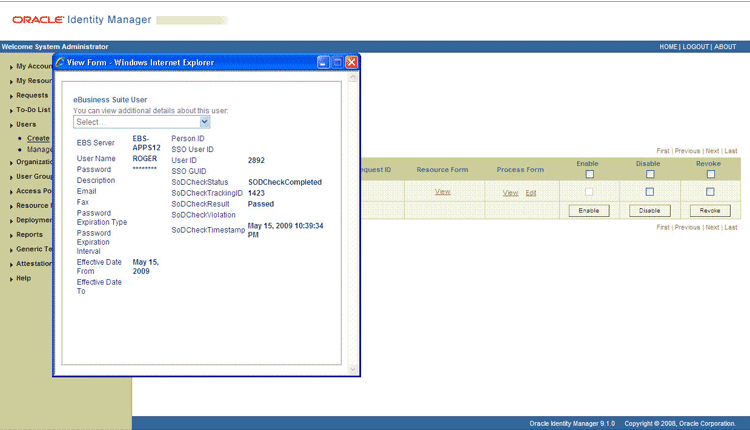750x430 pixels.
Task: Check the Revoke box in the resource row
Action: (710, 192)
